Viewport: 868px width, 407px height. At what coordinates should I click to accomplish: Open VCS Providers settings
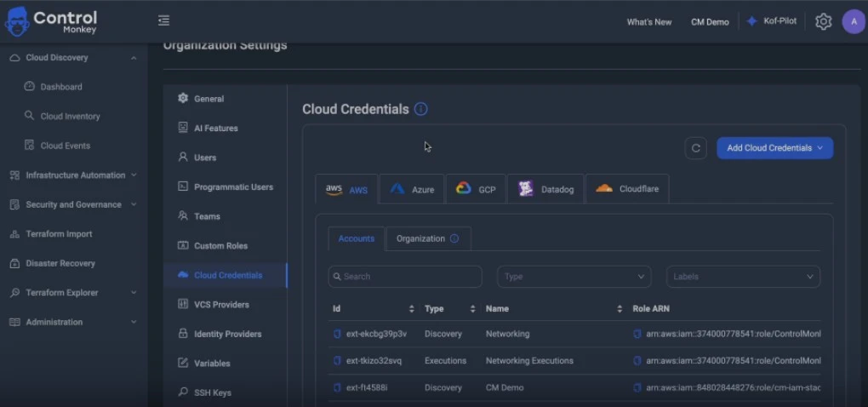coord(221,304)
